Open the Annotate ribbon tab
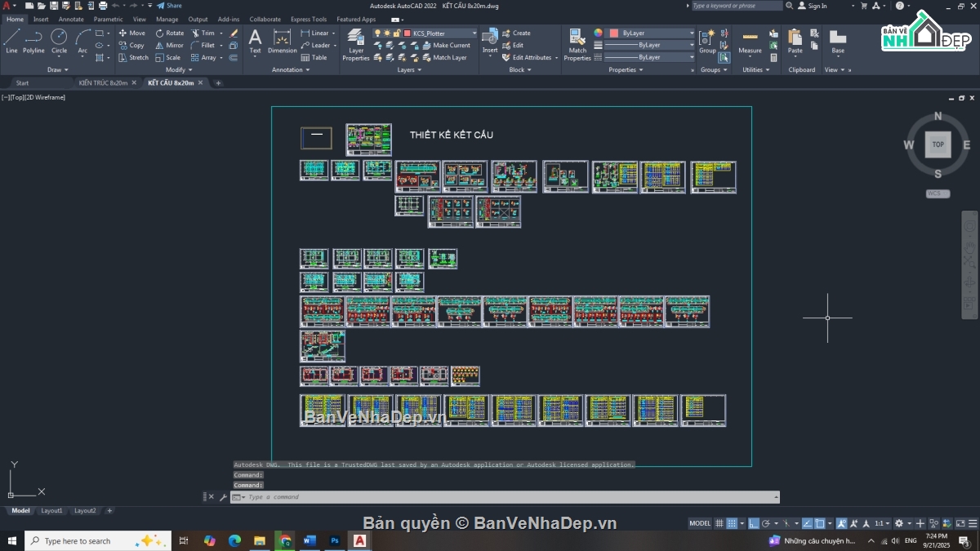This screenshot has width=980, height=551. (70, 19)
